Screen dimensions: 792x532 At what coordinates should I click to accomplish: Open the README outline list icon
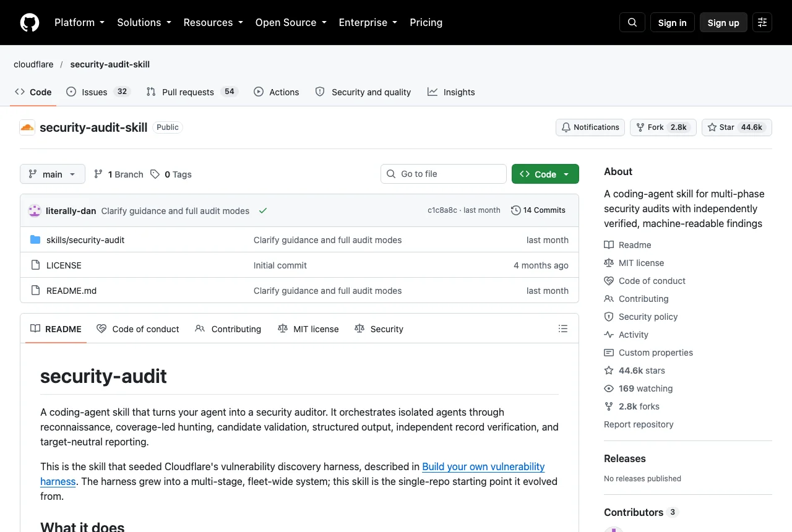click(x=563, y=328)
